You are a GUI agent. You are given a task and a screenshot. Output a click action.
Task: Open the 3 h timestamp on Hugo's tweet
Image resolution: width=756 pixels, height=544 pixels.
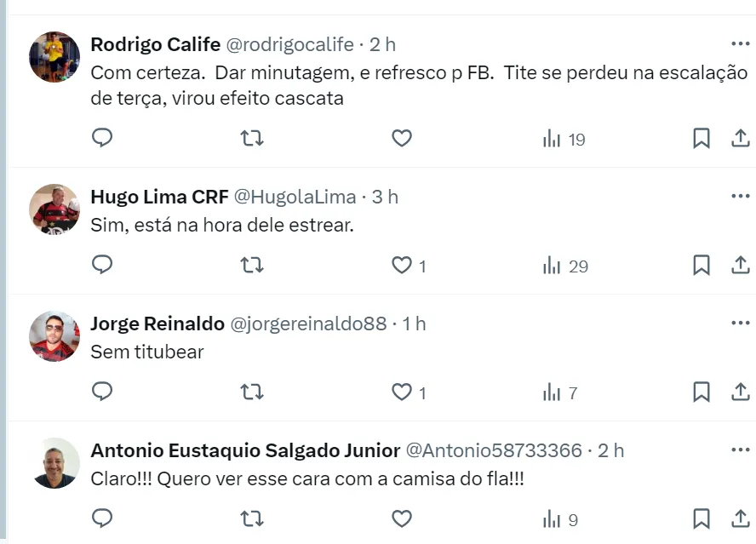click(x=386, y=197)
